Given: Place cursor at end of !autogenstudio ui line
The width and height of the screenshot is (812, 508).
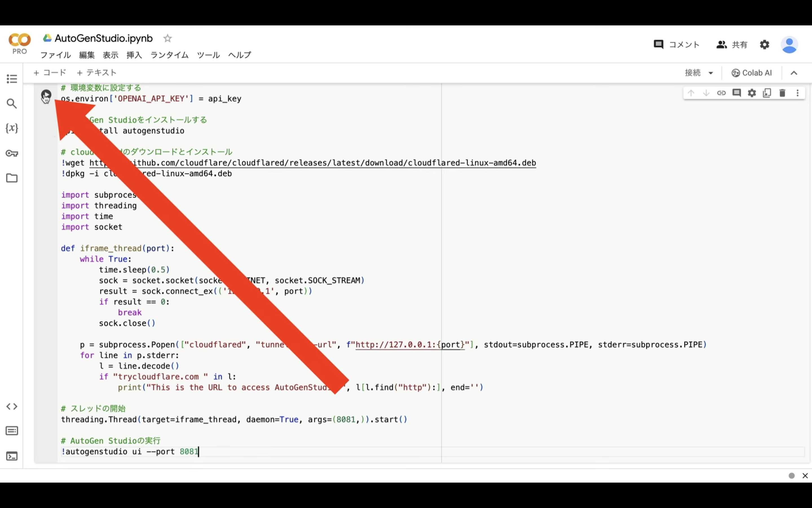Looking at the screenshot, I should (x=199, y=452).
